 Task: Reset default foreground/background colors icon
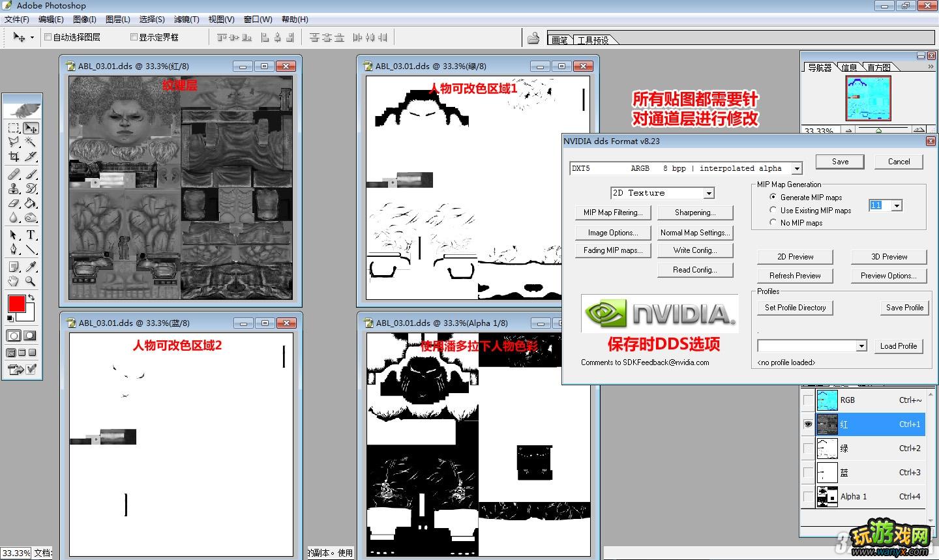point(10,318)
